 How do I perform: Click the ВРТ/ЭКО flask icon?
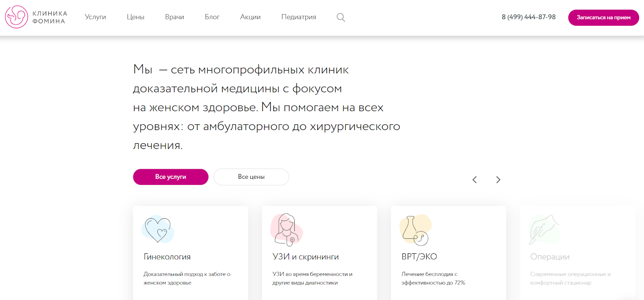pos(415,230)
